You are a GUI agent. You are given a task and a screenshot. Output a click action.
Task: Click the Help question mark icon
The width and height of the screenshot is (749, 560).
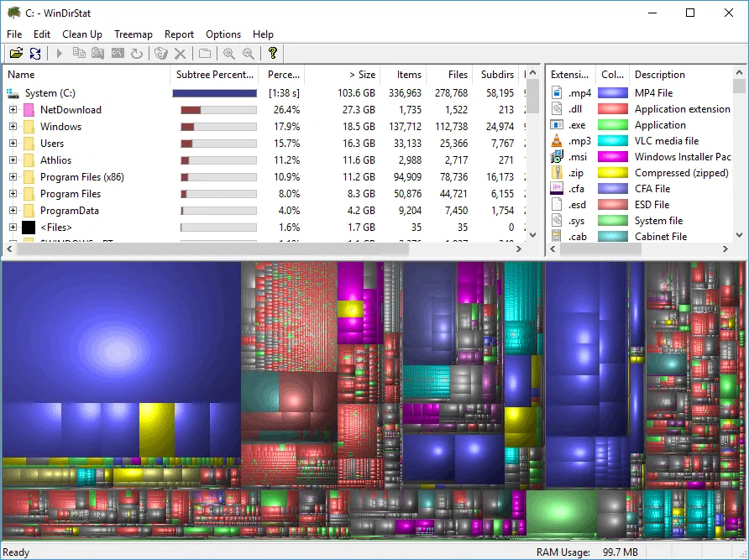click(273, 53)
